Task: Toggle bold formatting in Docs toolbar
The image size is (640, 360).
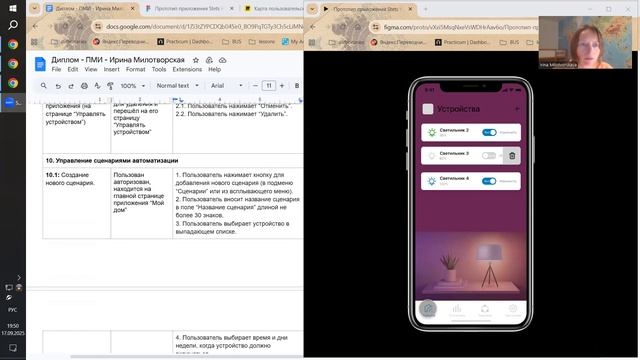Action: tap(297, 86)
